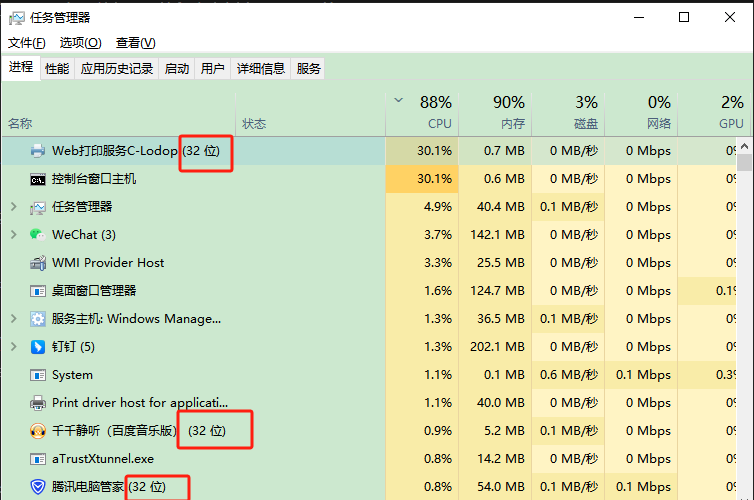
Task: Select the 腾讯电脑管家 process name
Action: pos(109,487)
